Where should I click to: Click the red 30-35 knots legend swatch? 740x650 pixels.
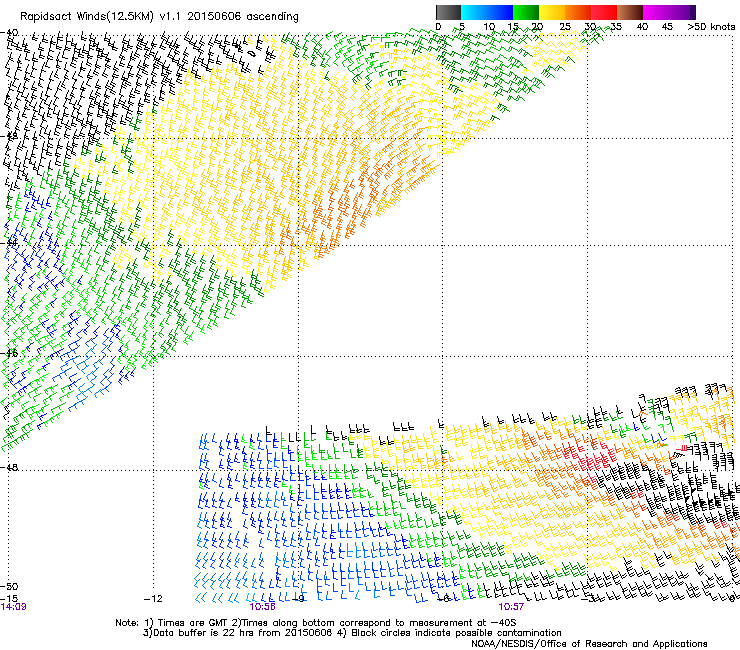pyautogui.click(x=604, y=12)
